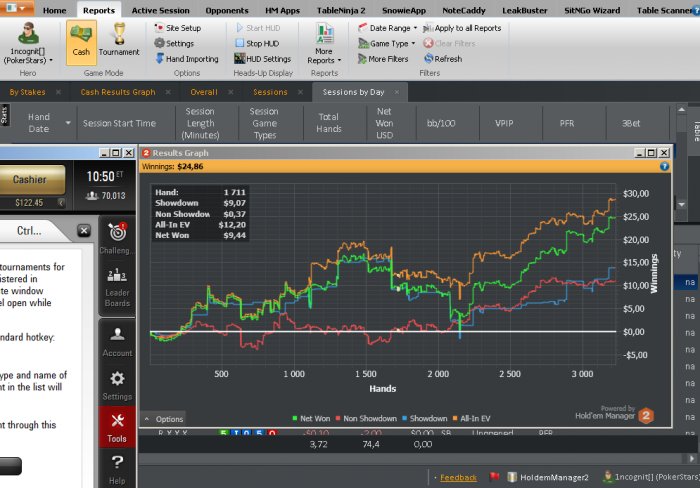This screenshot has height=488, width=700.
Task: Click the Feedback link in status bar
Action: click(x=458, y=477)
